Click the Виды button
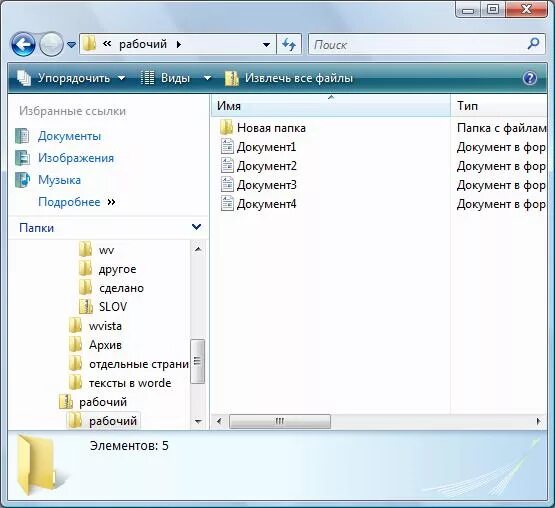Screen dimensions: 555x508 pyautogui.click(x=165, y=78)
